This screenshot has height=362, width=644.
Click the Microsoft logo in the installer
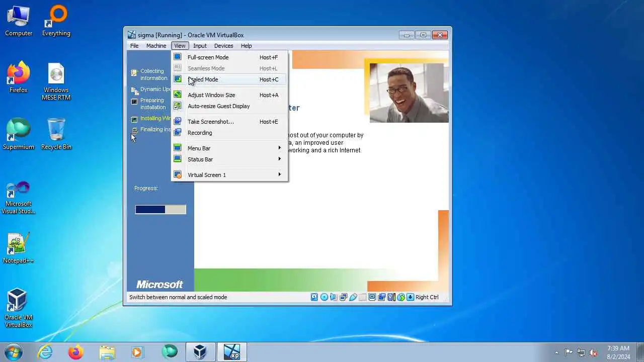pyautogui.click(x=159, y=285)
